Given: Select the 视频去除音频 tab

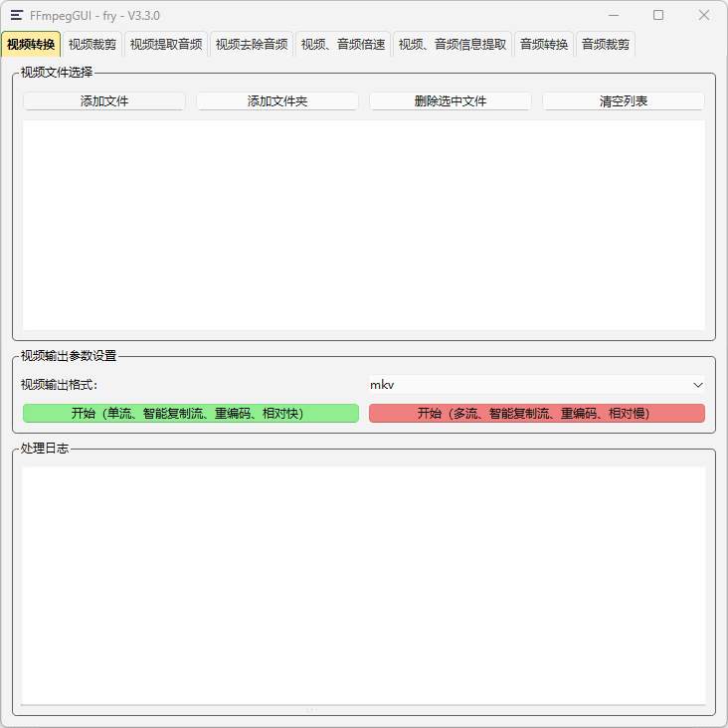Looking at the screenshot, I should point(252,44).
